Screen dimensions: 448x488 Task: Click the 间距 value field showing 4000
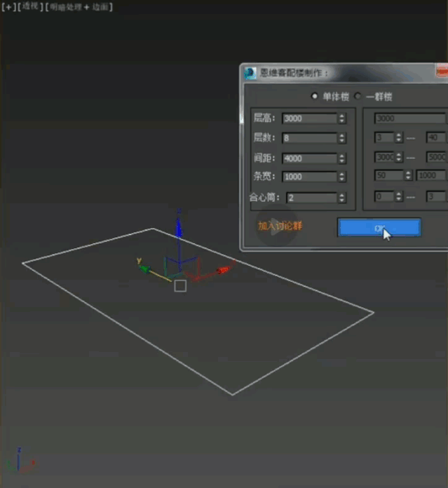(310, 158)
